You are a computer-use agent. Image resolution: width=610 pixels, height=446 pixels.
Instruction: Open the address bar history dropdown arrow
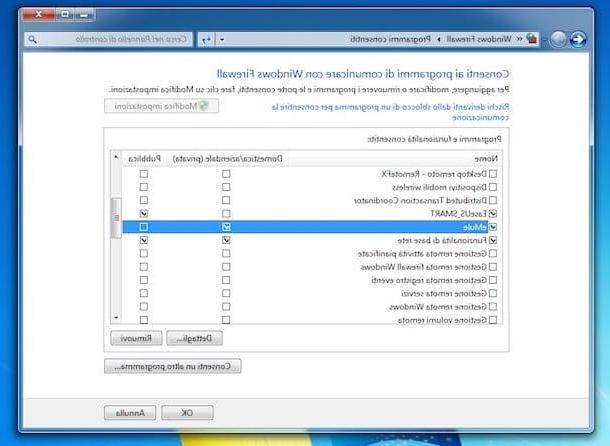coord(222,39)
